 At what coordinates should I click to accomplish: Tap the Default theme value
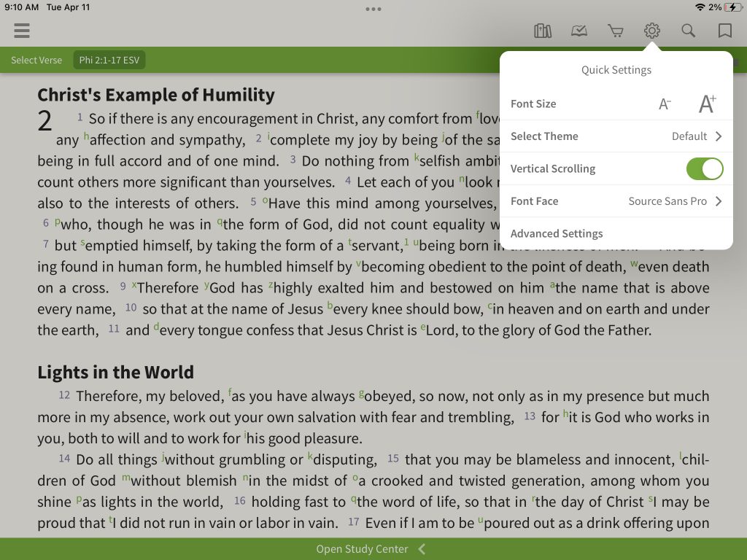689,136
